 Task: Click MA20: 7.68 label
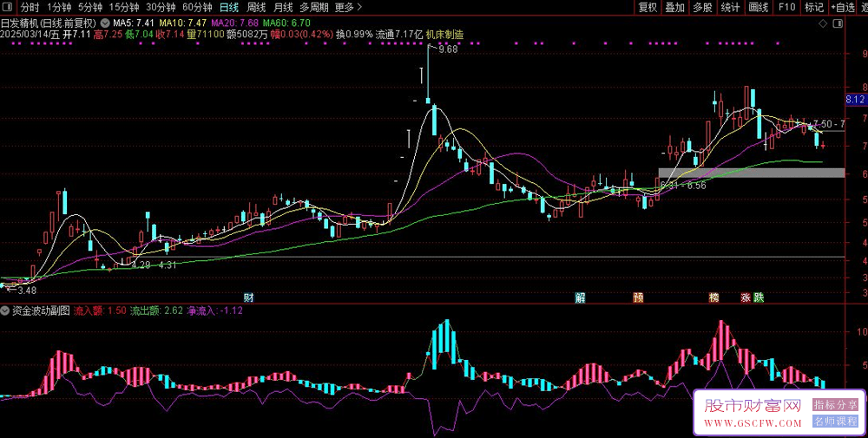(x=234, y=23)
